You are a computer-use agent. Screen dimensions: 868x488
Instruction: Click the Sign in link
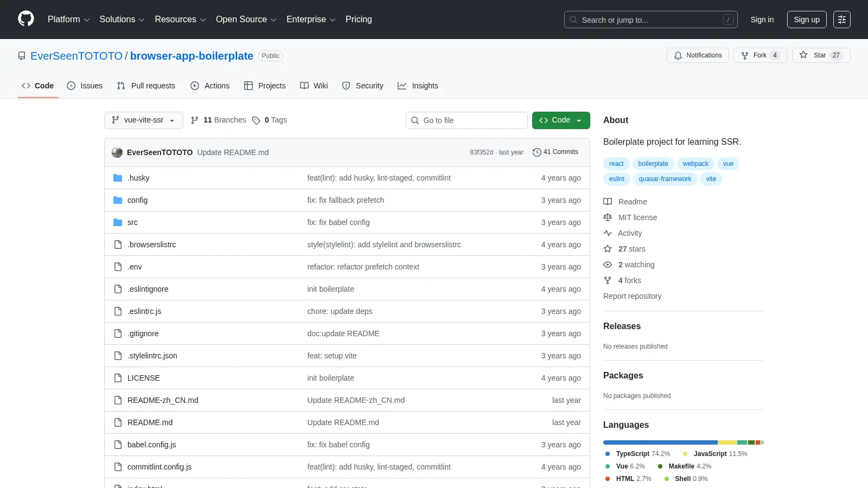[762, 20]
